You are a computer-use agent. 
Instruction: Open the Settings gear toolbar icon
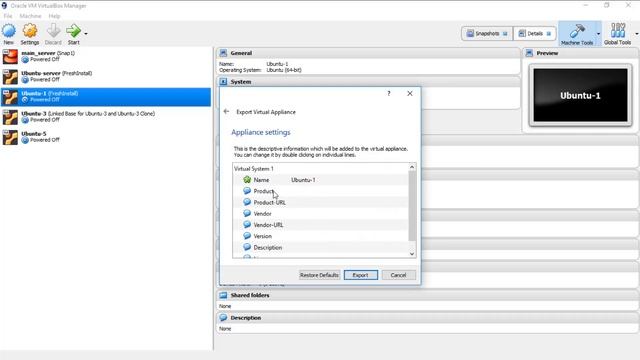[30, 31]
